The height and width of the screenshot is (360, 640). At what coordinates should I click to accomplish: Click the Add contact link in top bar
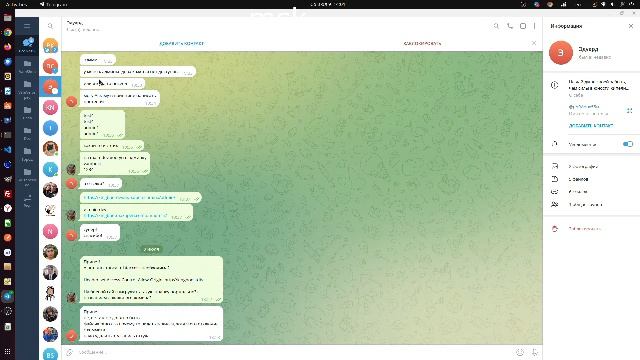pos(182,43)
